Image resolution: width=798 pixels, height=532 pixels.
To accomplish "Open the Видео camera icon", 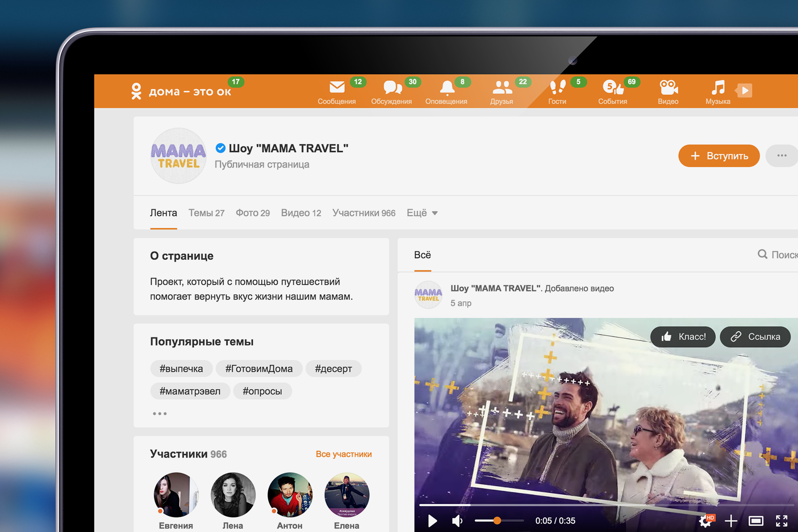I will click(668, 88).
